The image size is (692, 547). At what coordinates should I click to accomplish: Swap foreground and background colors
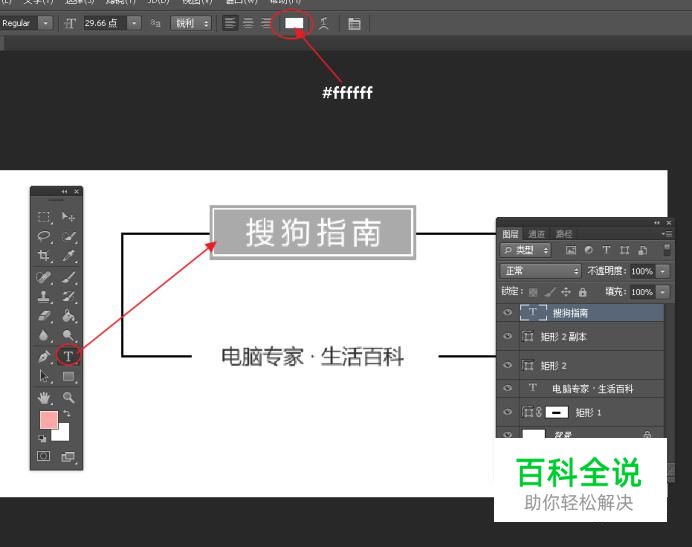[66, 414]
